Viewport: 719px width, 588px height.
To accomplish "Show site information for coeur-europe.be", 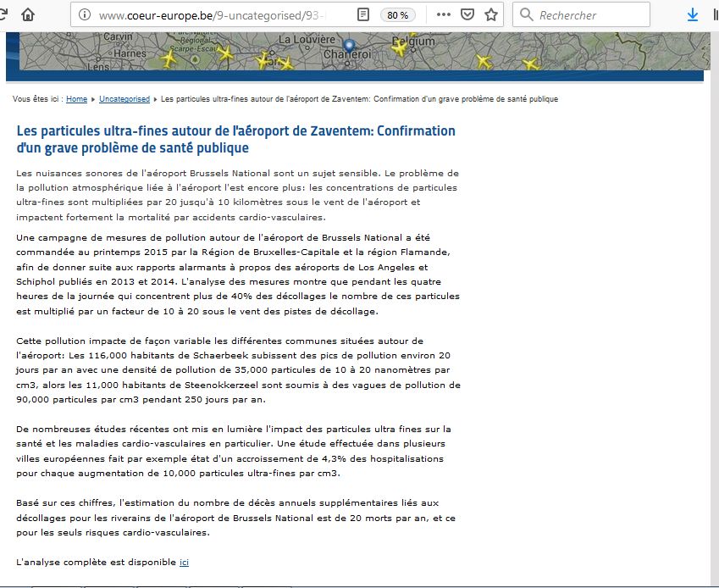I will tap(85, 14).
